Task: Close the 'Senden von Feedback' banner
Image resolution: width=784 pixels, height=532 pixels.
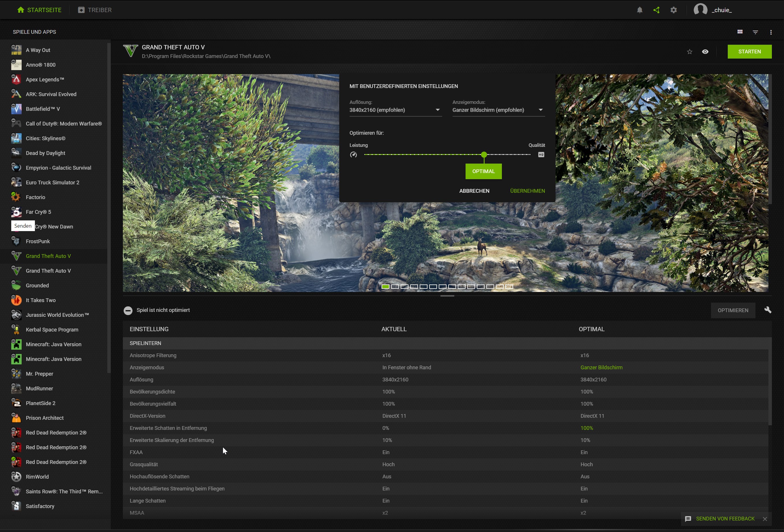Action: 765,519
